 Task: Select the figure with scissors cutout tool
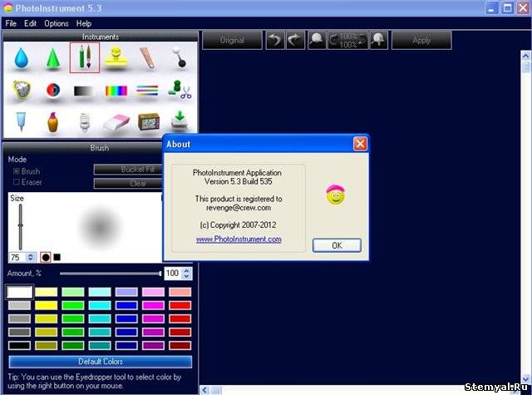180,90
